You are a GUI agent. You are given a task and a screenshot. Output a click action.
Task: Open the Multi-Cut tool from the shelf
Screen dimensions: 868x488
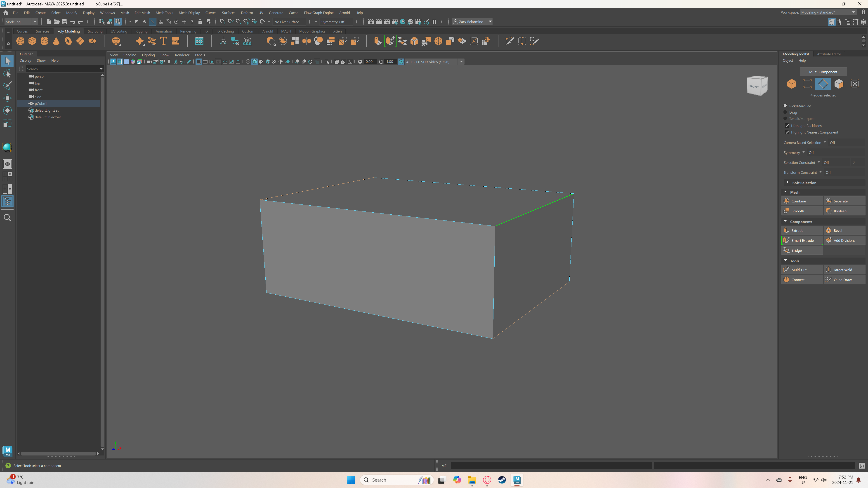[509, 41]
